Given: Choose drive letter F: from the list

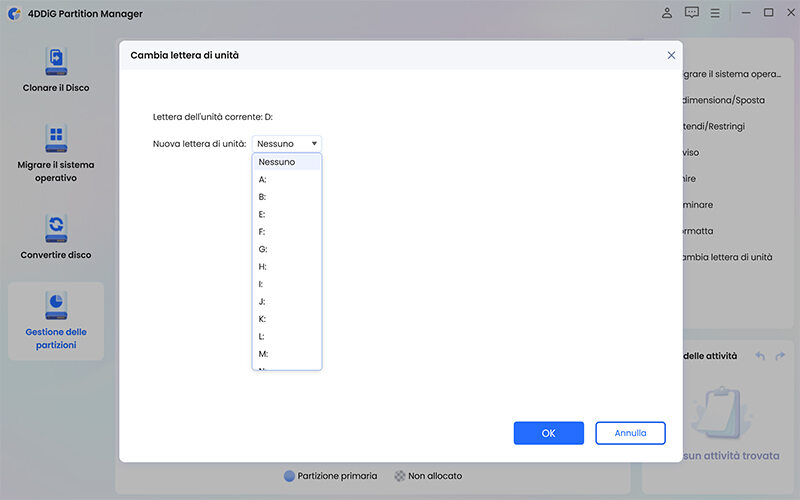Looking at the screenshot, I should click(x=287, y=231).
